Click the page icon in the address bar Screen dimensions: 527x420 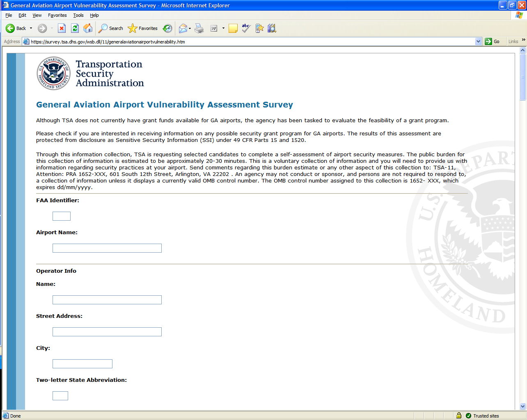point(26,41)
